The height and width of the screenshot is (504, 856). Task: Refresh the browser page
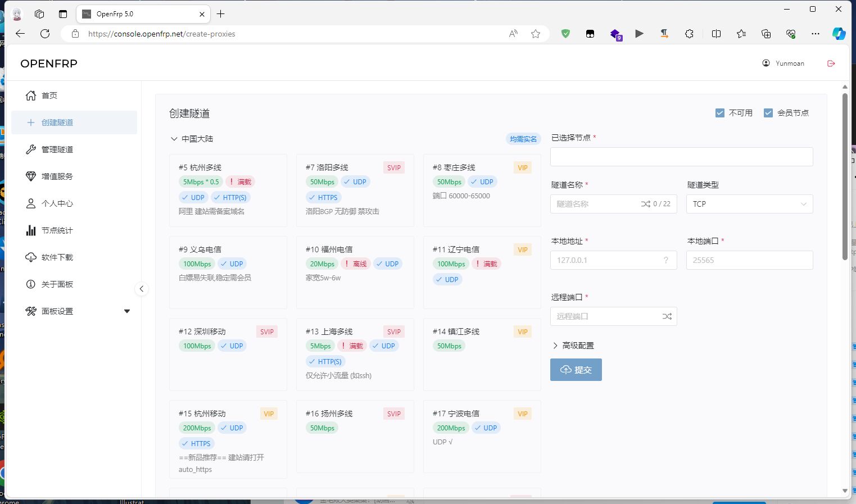tap(45, 34)
